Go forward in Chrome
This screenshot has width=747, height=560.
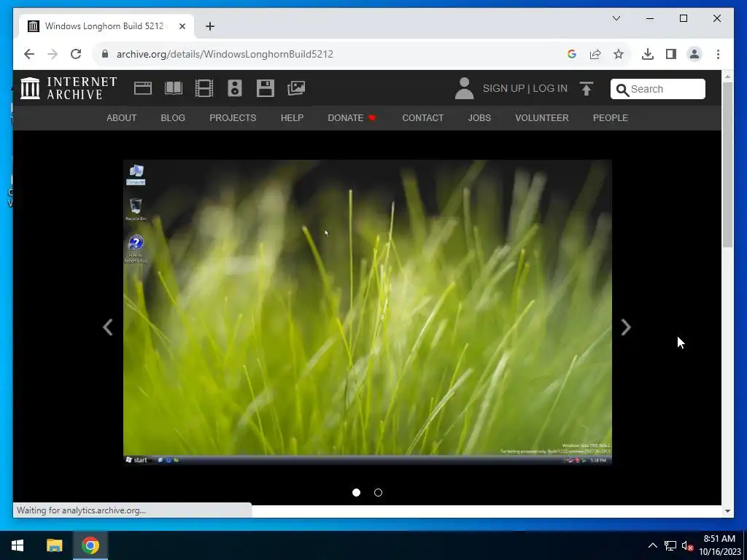pyautogui.click(x=53, y=54)
